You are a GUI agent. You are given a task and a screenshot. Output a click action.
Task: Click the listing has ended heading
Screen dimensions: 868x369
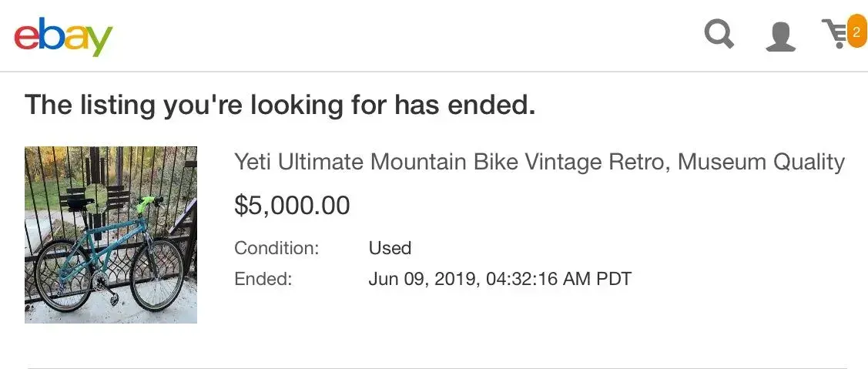coord(280,104)
